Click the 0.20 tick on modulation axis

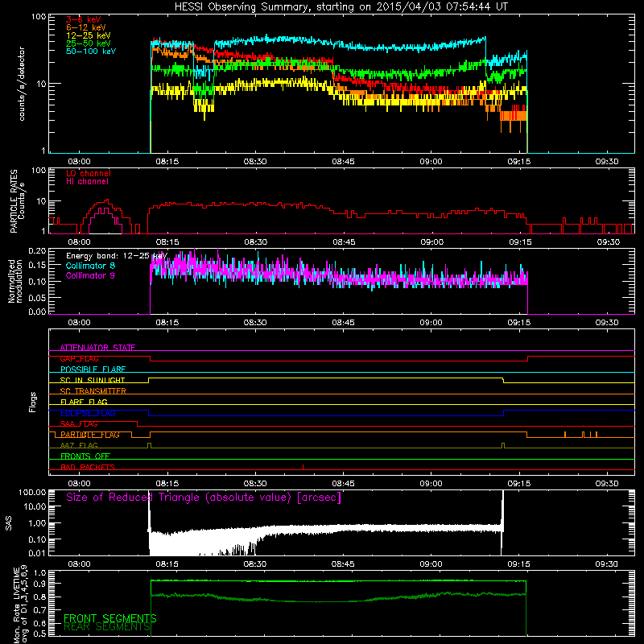[x=37, y=250]
